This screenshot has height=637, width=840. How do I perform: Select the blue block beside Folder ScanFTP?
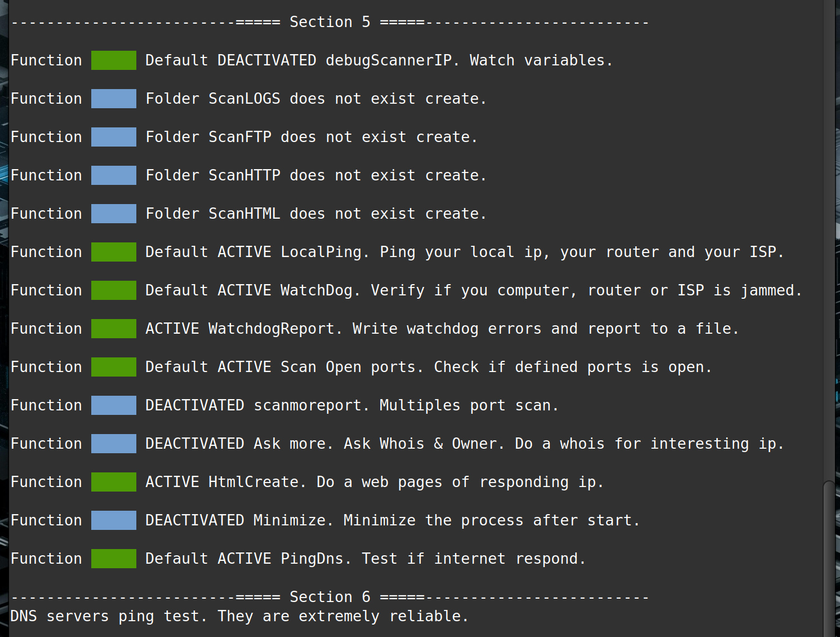pos(114,137)
